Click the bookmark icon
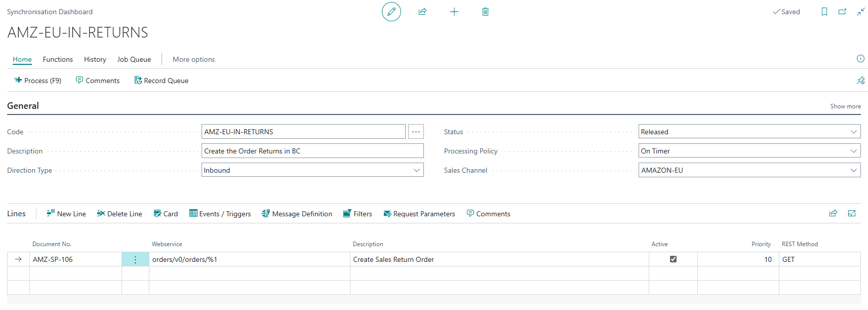This screenshot has width=868, height=310. (x=824, y=12)
